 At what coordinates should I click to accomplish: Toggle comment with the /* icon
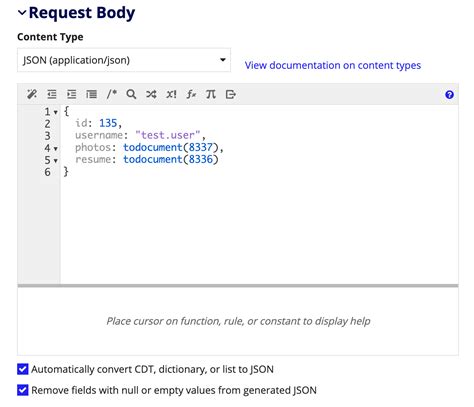[111, 94]
